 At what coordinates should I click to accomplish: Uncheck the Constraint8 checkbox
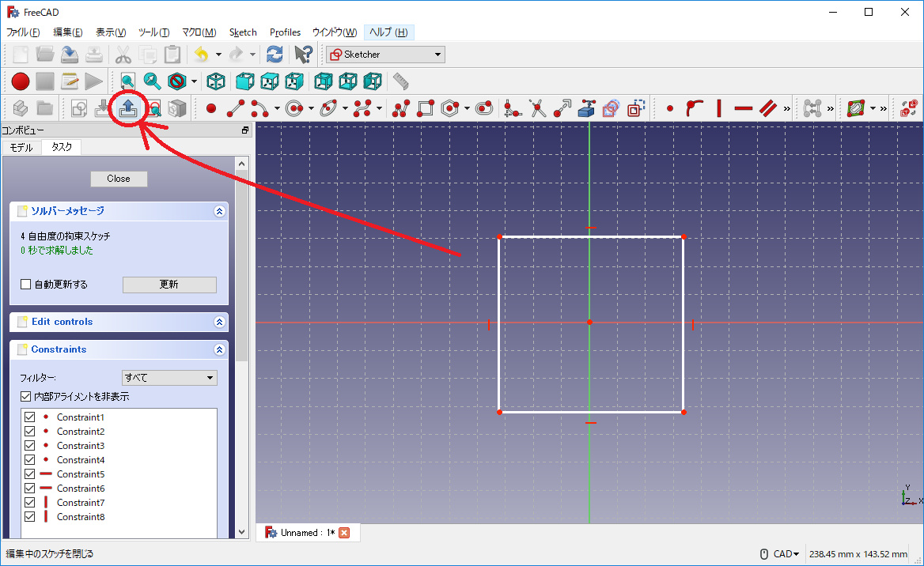pos(29,516)
